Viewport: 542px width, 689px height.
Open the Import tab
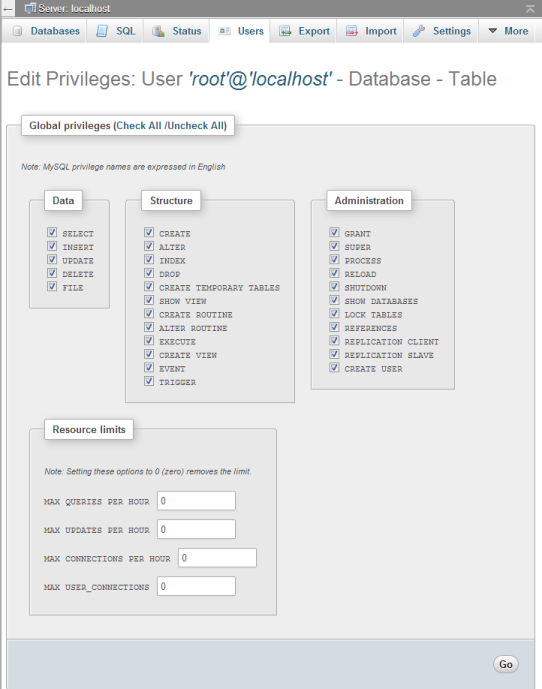(x=371, y=31)
